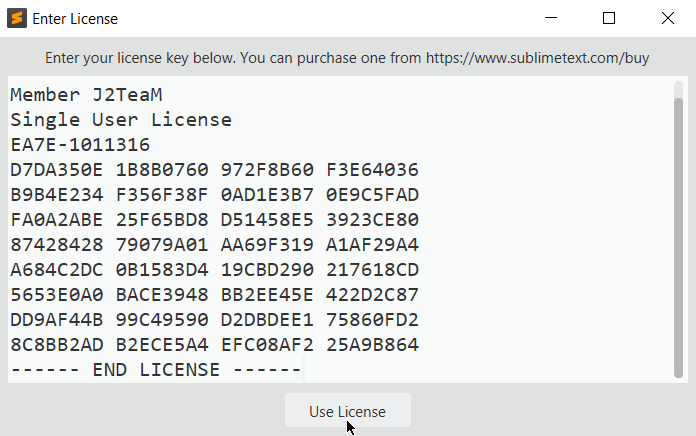Screen dimensions: 696x436
Task: Click the 'Single User License' line
Action: click(121, 120)
